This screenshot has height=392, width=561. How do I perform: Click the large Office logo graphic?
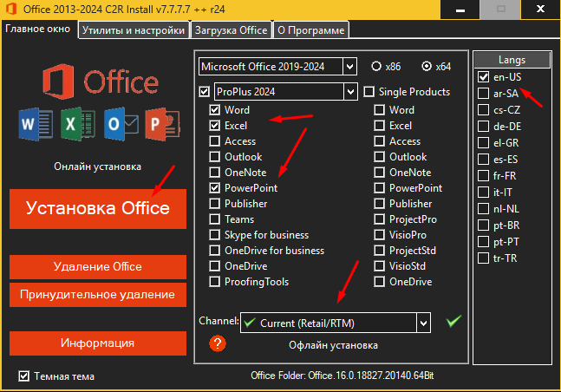101,82
